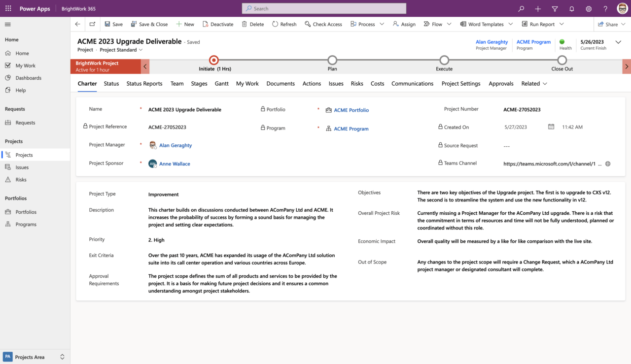Click inside the Search box
Screen dimensions: 631x364
pos(323,8)
